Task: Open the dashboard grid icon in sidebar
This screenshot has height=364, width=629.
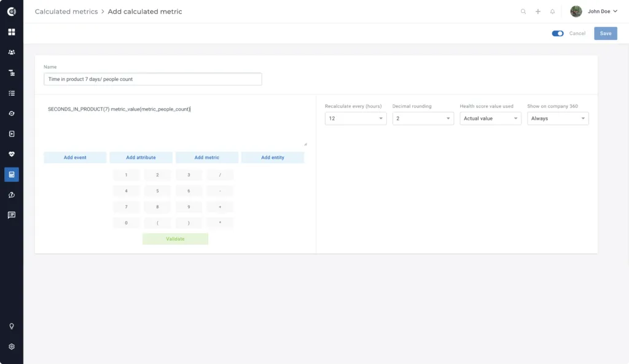Action: coord(12,32)
